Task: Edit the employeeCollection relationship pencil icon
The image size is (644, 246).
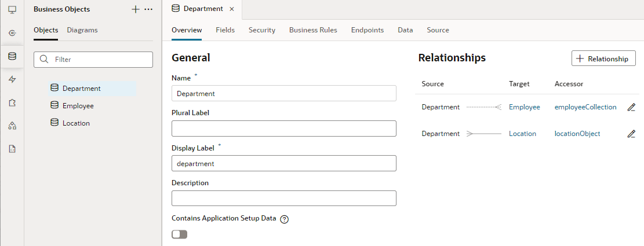Action: tap(631, 107)
